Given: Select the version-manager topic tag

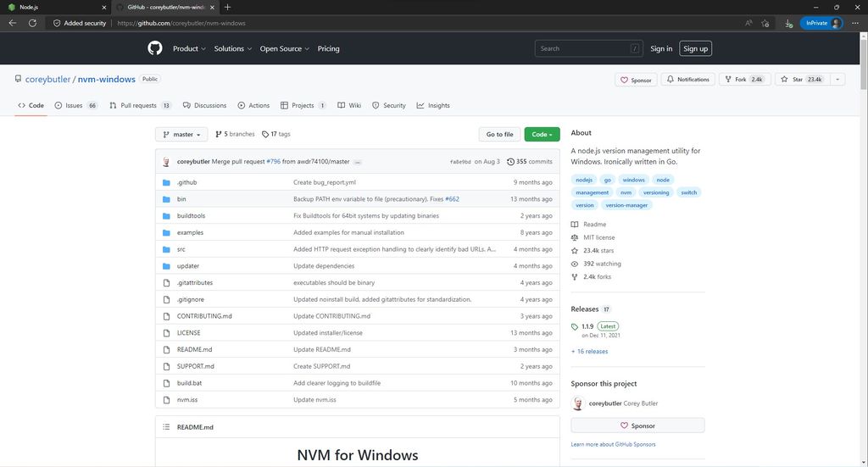Looking at the screenshot, I should pyautogui.click(x=626, y=205).
